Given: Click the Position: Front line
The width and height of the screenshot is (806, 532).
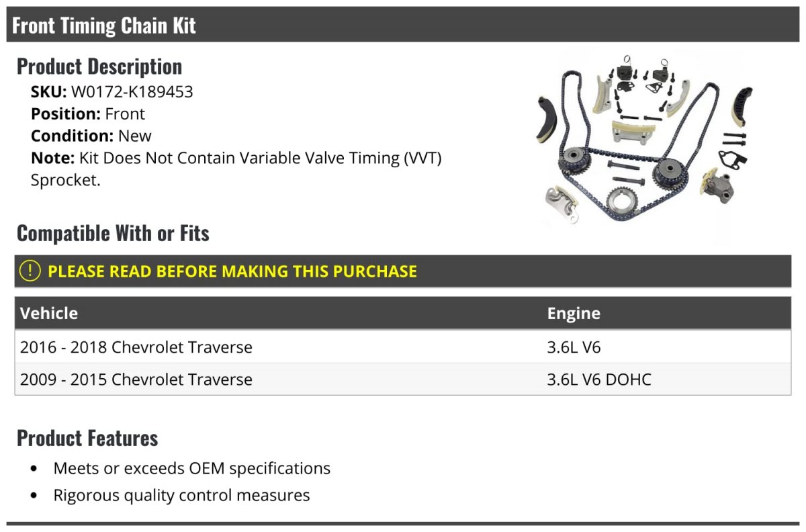Looking at the screenshot, I should coord(88,114).
